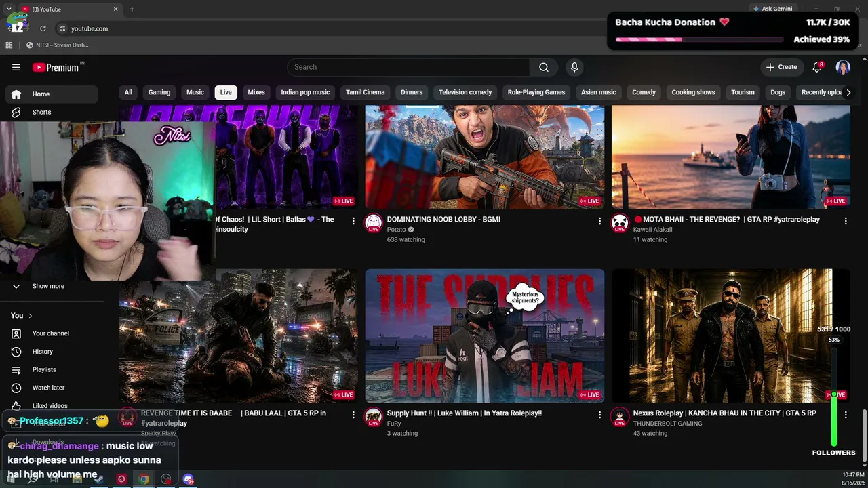This screenshot has height=488, width=868.
Task: Open the bookmarks apps grid icon
Action: click(9, 45)
